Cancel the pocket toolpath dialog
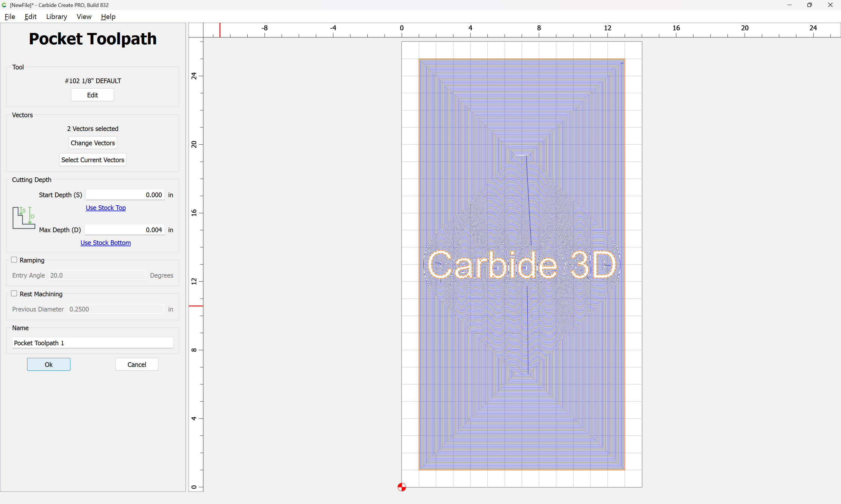Viewport: 841px width, 504px height. point(137,364)
